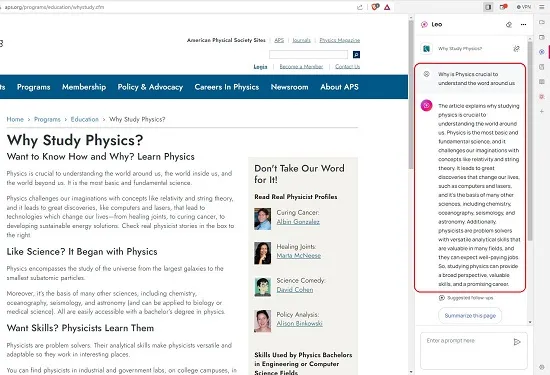Click the Summarize this page suggestion
This screenshot has height=375, width=550.
[470, 315]
